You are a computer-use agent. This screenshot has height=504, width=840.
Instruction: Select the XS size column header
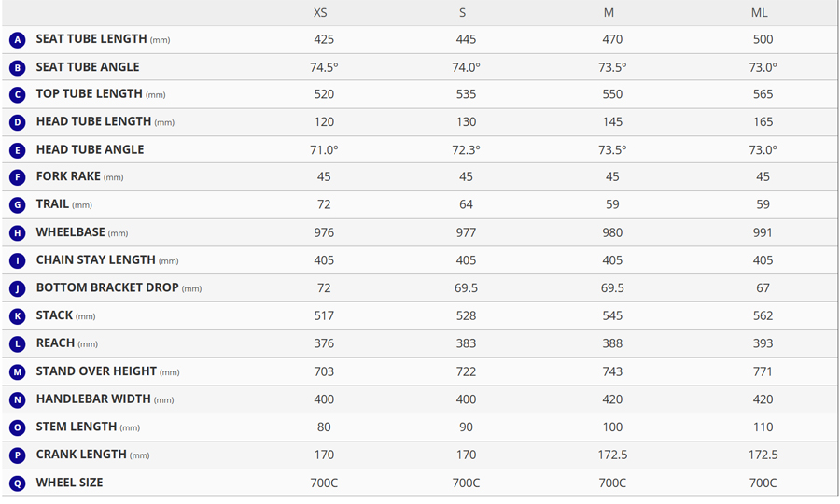tap(320, 13)
